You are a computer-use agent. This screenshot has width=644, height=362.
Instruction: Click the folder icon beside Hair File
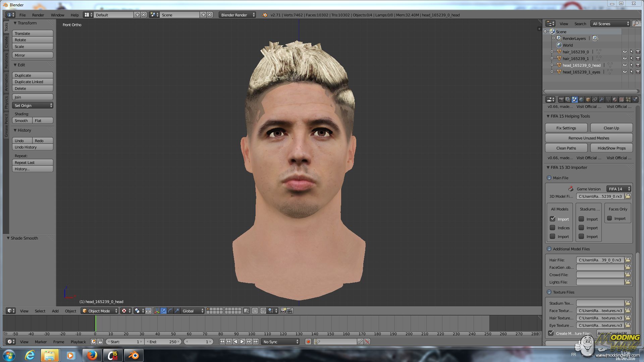tap(628, 260)
